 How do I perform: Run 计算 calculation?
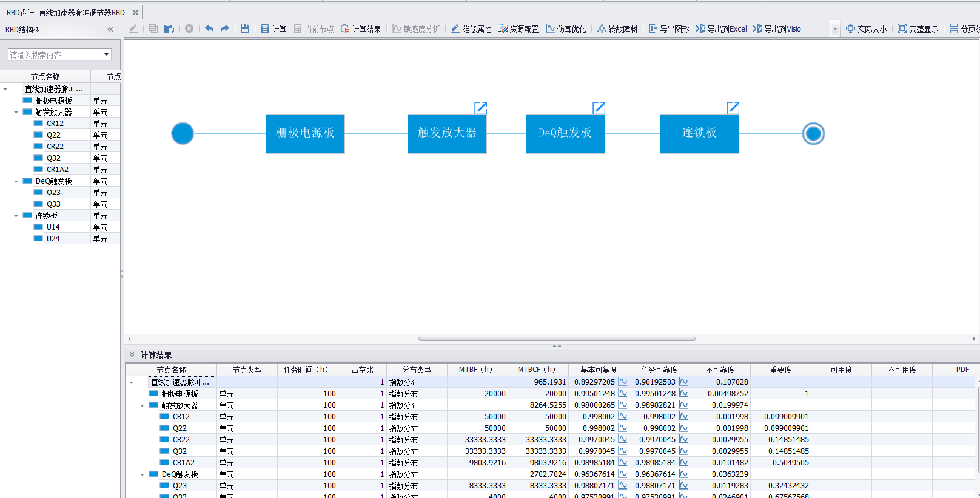[274, 28]
